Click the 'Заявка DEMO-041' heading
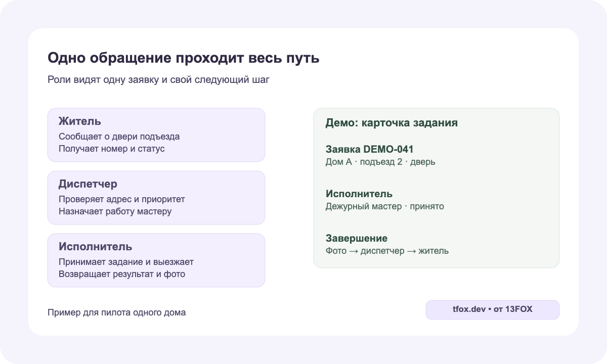607x364 pixels. click(370, 150)
